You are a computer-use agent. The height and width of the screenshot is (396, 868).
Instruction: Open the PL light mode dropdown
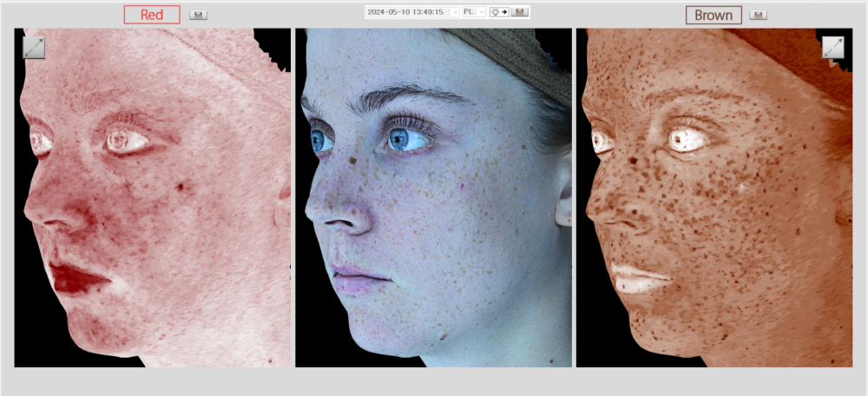[474, 12]
